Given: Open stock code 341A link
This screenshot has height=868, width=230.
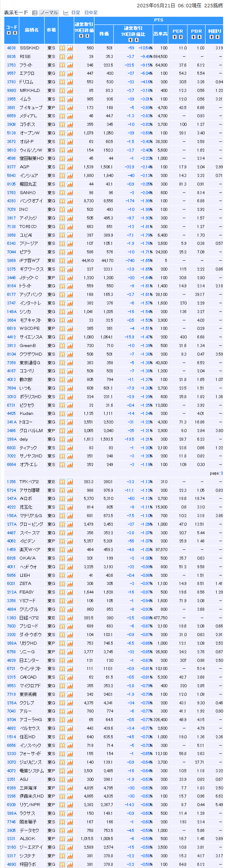Looking at the screenshot, I should 12,422.
